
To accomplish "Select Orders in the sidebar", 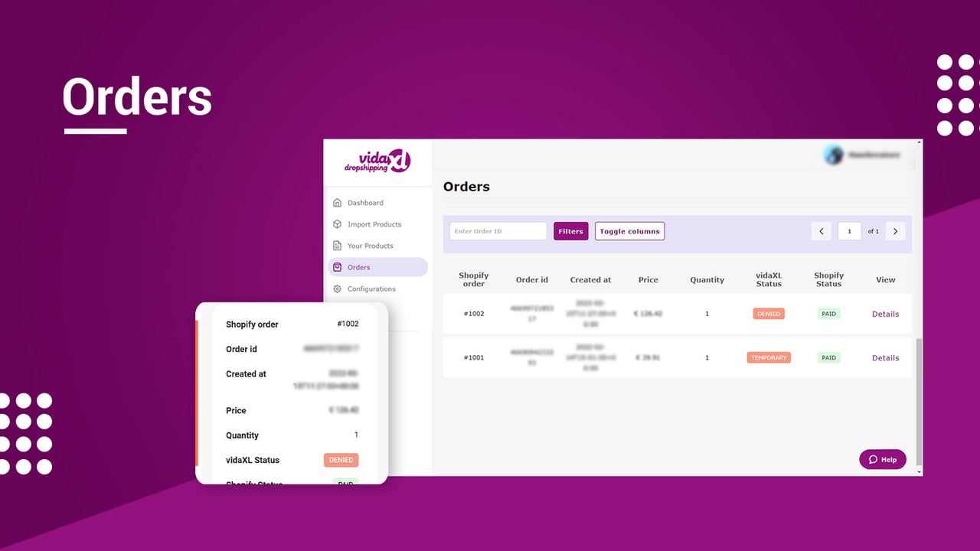I will [x=377, y=267].
